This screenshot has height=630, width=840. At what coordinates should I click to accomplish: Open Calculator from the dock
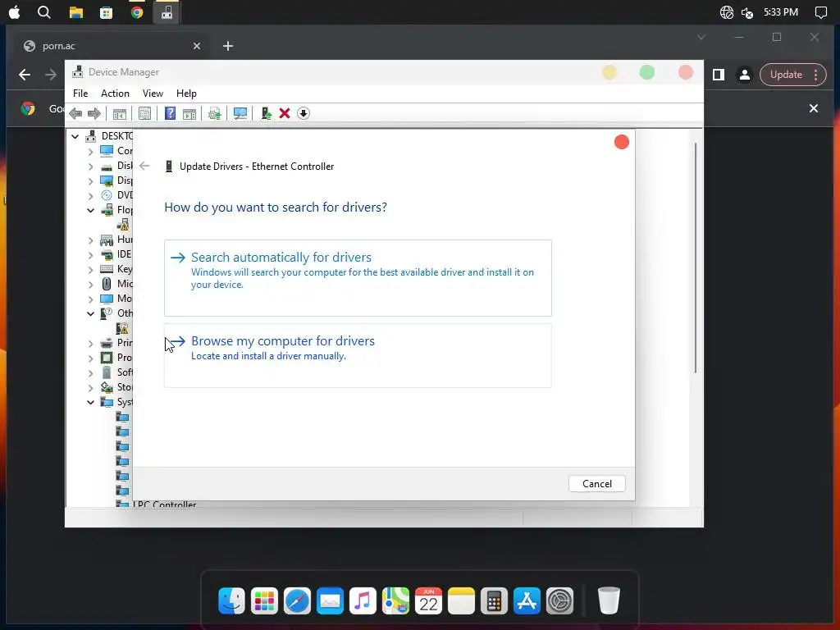click(494, 600)
